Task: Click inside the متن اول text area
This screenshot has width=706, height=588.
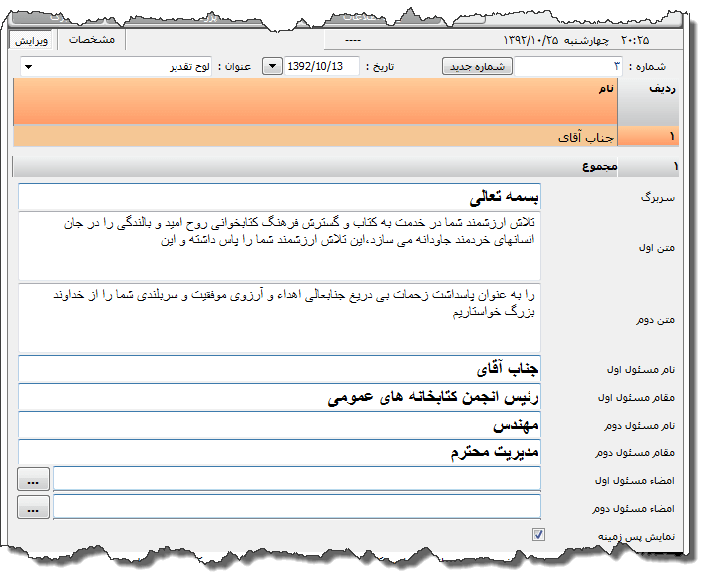Action: pos(279,246)
